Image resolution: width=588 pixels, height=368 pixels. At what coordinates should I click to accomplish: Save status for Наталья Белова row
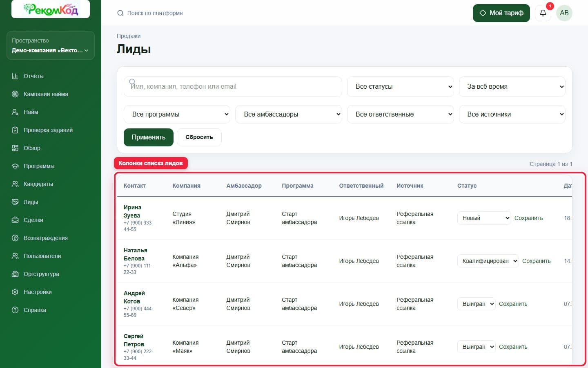pyautogui.click(x=536, y=261)
